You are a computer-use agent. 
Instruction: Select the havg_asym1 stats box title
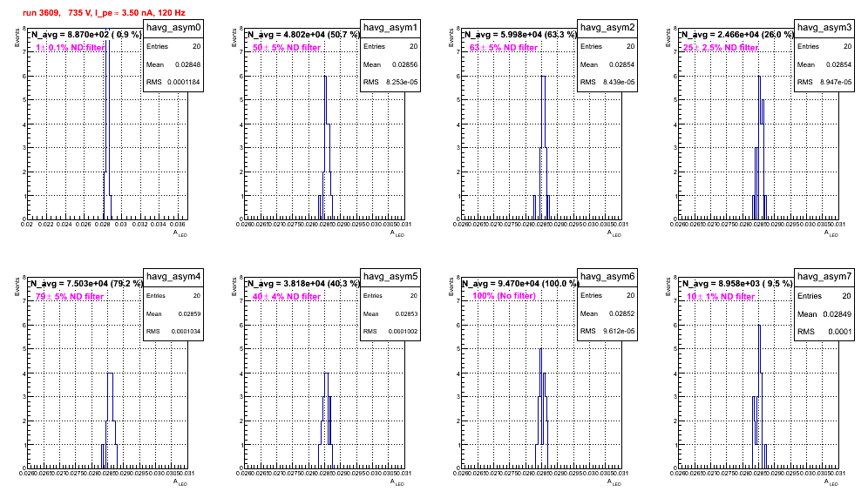390,27
